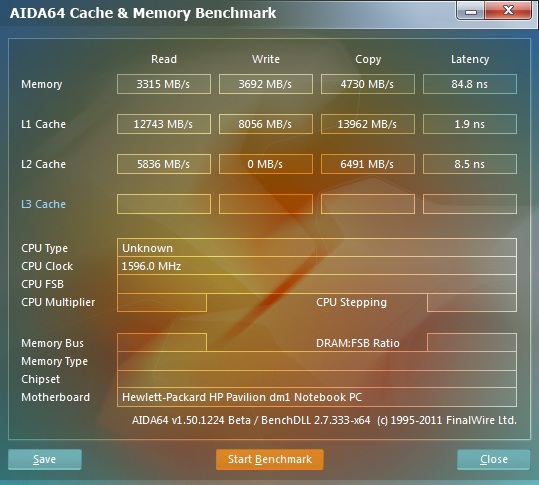Viewport: 539px width, 485px height.
Task: Click the Start Benchmark button
Action: [x=270, y=459]
